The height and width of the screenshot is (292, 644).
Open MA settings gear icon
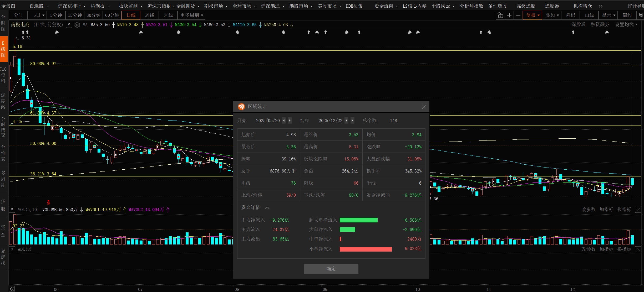pos(77,25)
